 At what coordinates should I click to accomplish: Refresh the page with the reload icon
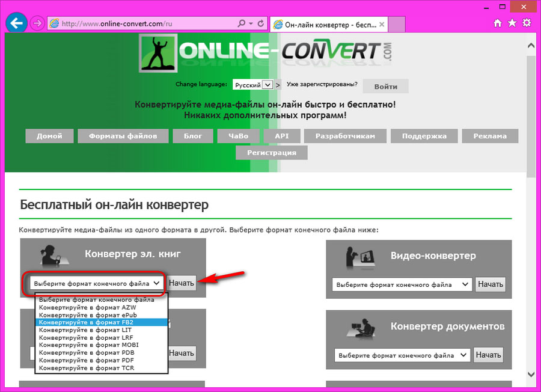(261, 23)
